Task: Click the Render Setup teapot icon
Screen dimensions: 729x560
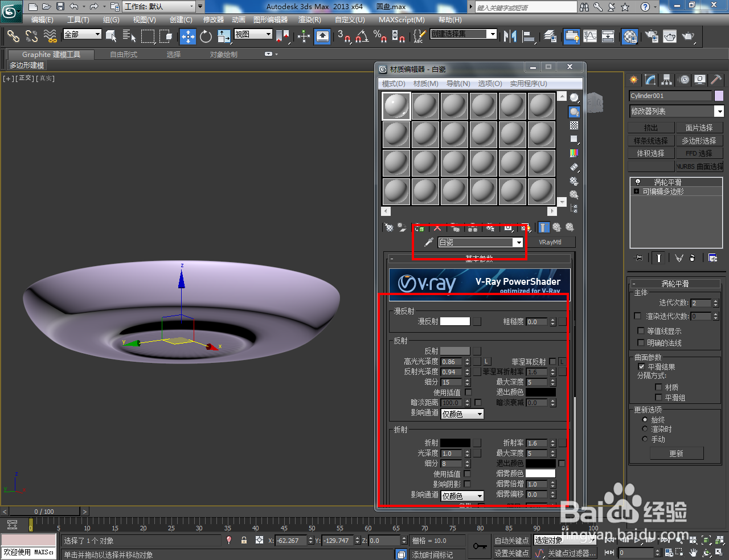Action: [x=651, y=36]
